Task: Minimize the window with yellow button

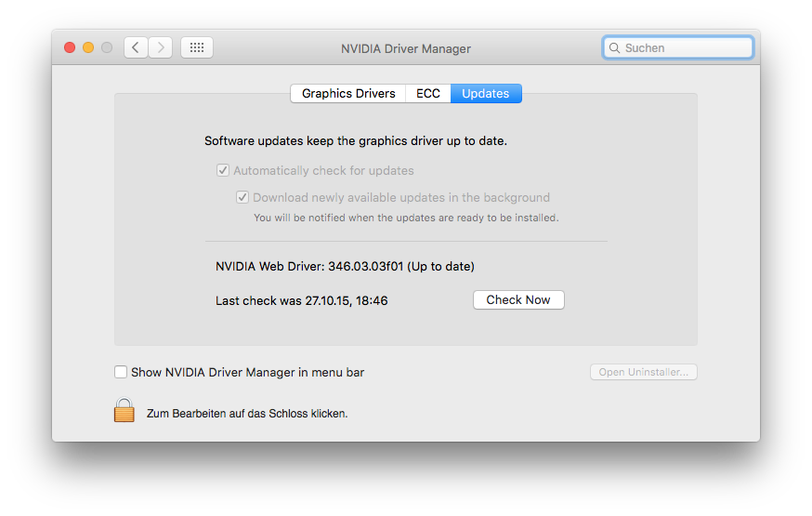Action: (x=88, y=47)
